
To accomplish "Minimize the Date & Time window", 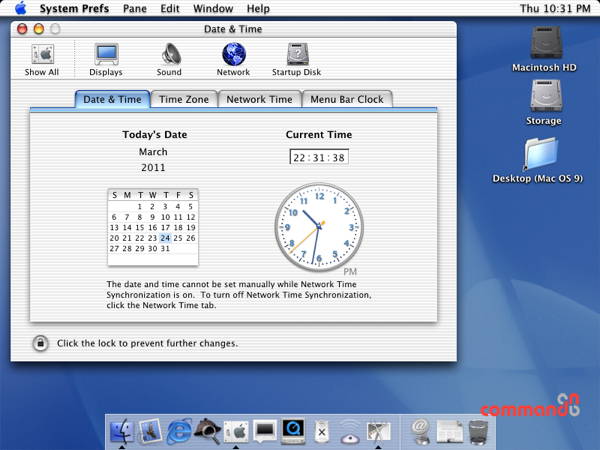I will coord(39,29).
